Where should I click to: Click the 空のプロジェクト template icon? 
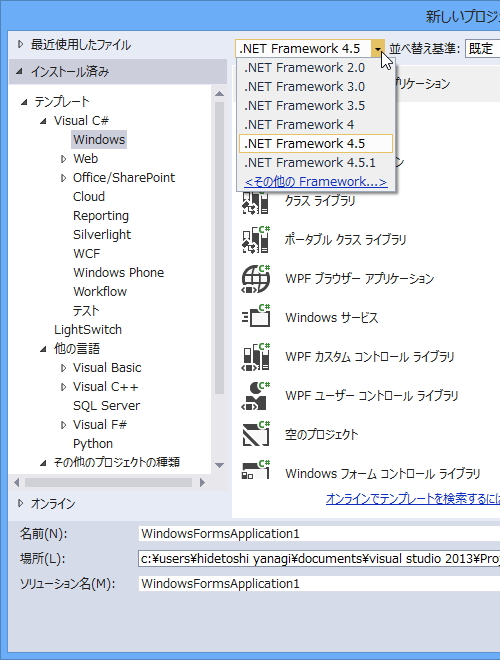pyautogui.click(x=255, y=434)
